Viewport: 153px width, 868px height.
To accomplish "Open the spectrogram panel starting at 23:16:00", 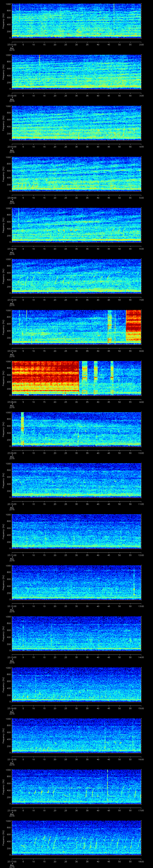I will click(x=77, y=786).
